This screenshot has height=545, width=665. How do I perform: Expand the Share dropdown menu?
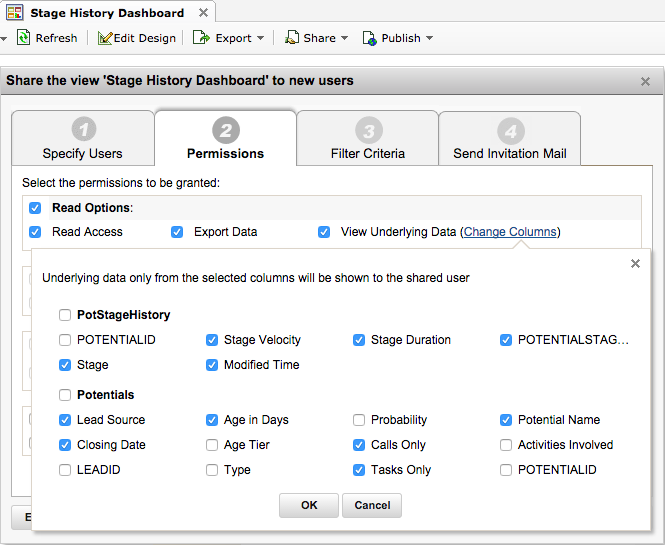tap(344, 38)
